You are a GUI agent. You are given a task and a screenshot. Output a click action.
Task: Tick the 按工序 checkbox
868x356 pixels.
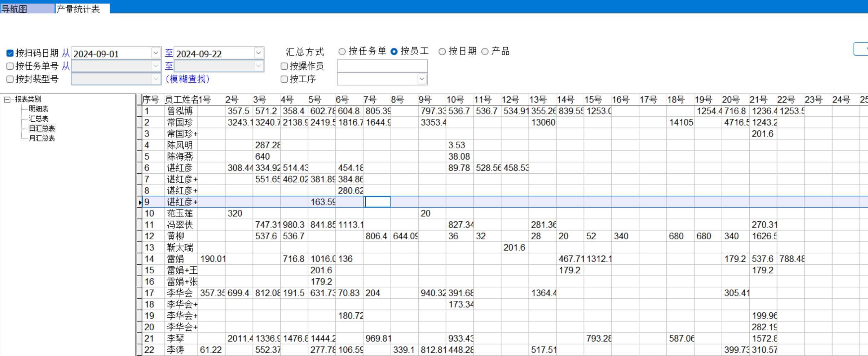coord(284,79)
